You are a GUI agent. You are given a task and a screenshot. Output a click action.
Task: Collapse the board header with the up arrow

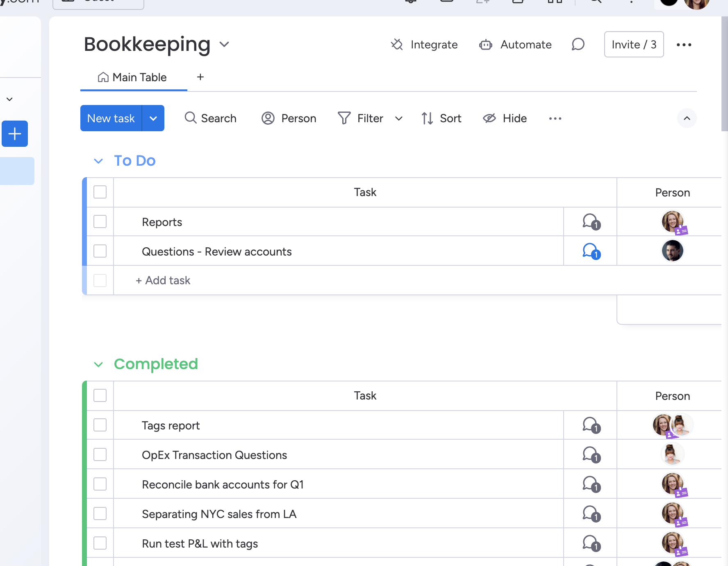pos(687,118)
